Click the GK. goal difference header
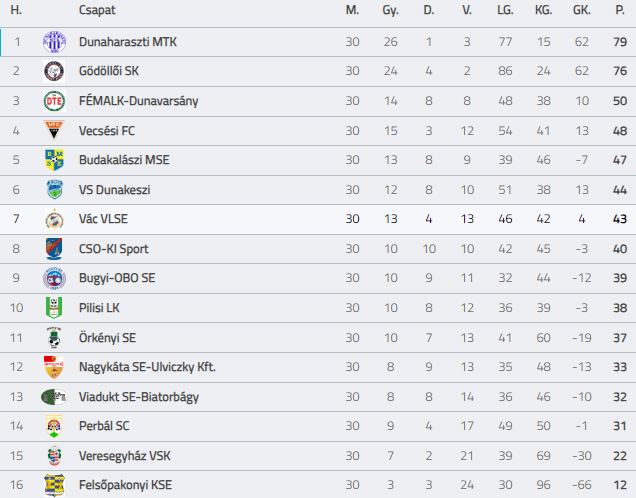The height and width of the screenshot is (498, 636). click(x=581, y=10)
